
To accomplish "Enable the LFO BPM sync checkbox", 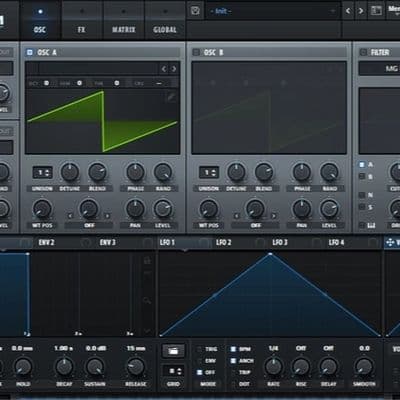I will [x=233, y=349].
